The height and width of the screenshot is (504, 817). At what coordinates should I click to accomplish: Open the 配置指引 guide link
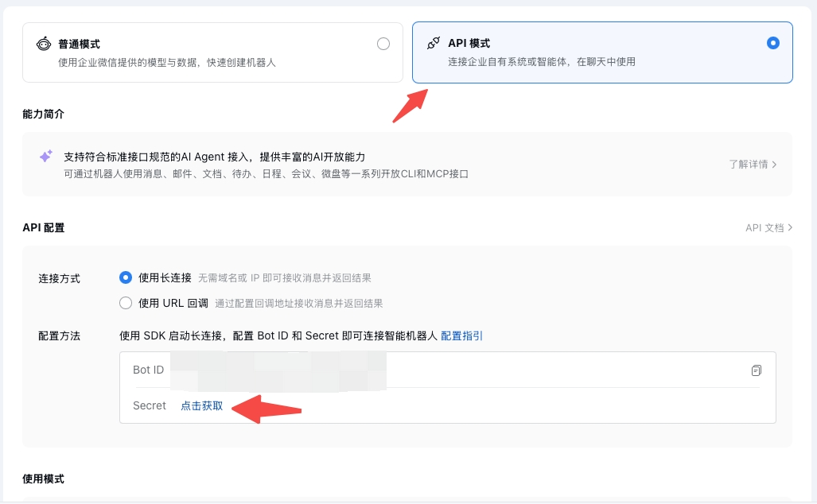[x=461, y=335]
